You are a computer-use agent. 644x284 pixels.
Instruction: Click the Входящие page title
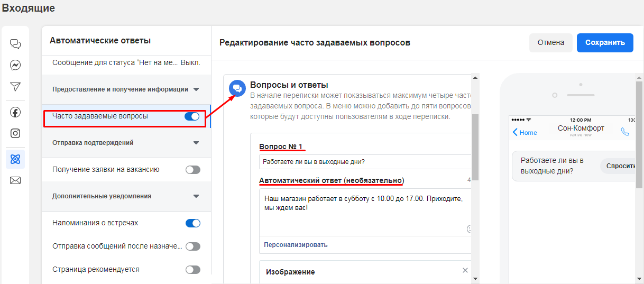pyautogui.click(x=28, y=8)
